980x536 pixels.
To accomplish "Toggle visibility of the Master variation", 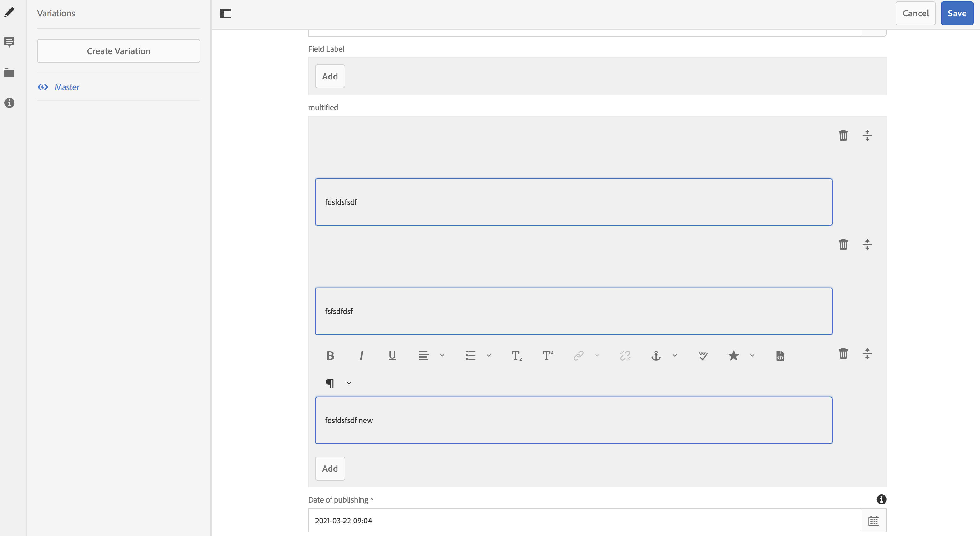I will [43, 87].
